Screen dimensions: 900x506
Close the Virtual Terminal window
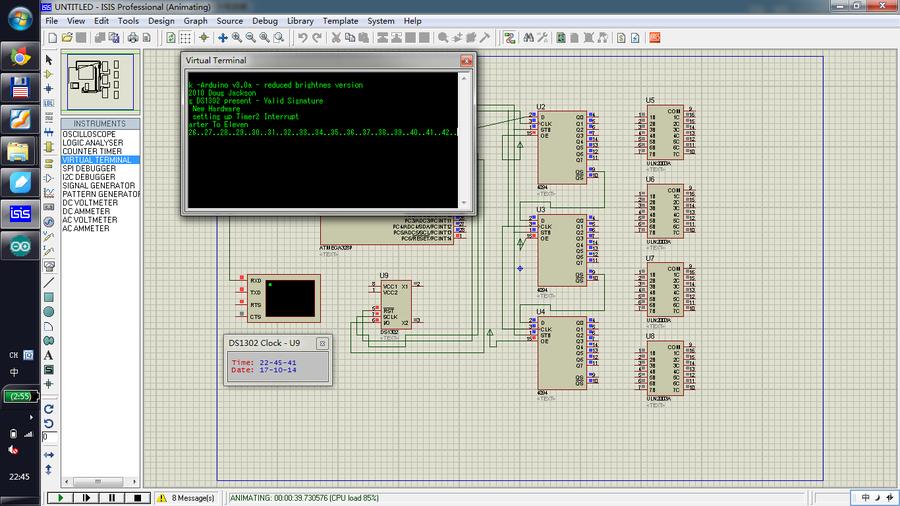click(467, 60)
